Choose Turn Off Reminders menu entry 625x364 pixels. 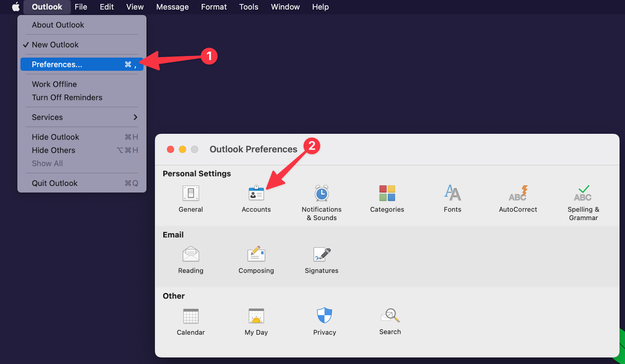point(82,98)
